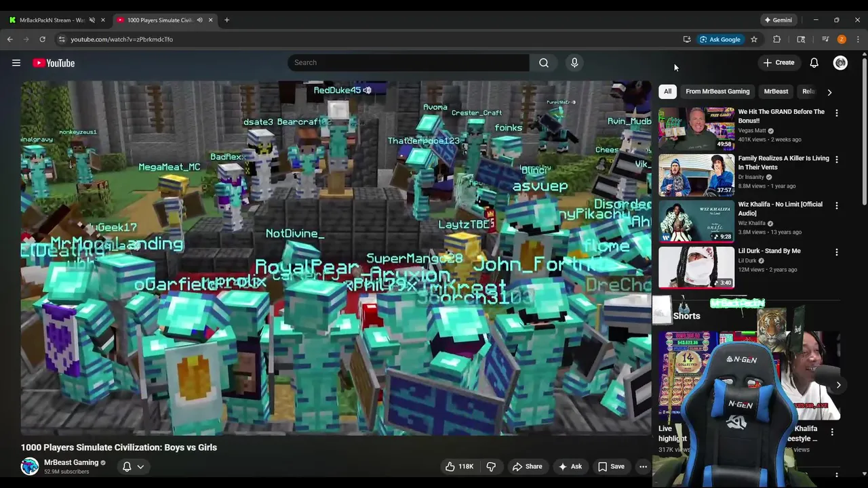Open options for We Hit The GRAND video

pyautogui.click(x=836, y=113)
